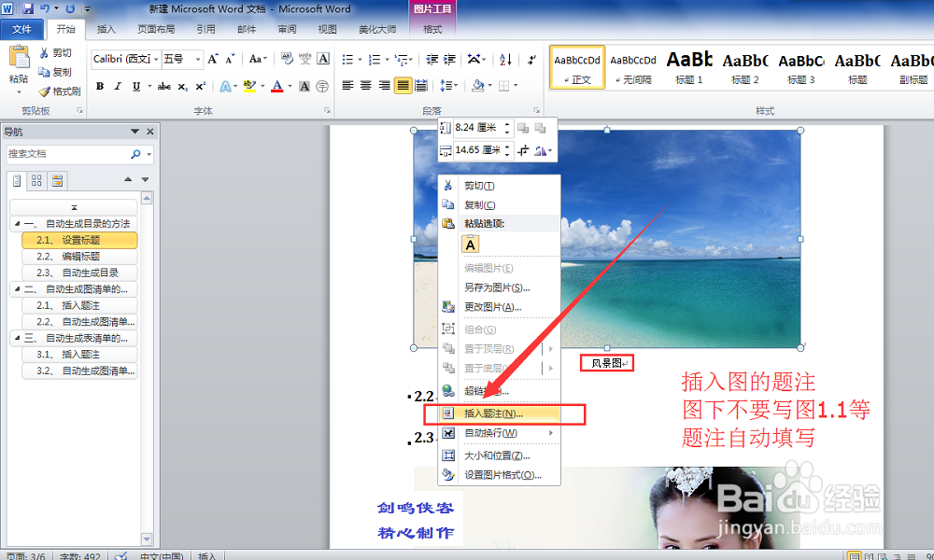
Task: Shrink font with the smaller A icon
Action: pyautogui.click(x=230, y=59)
